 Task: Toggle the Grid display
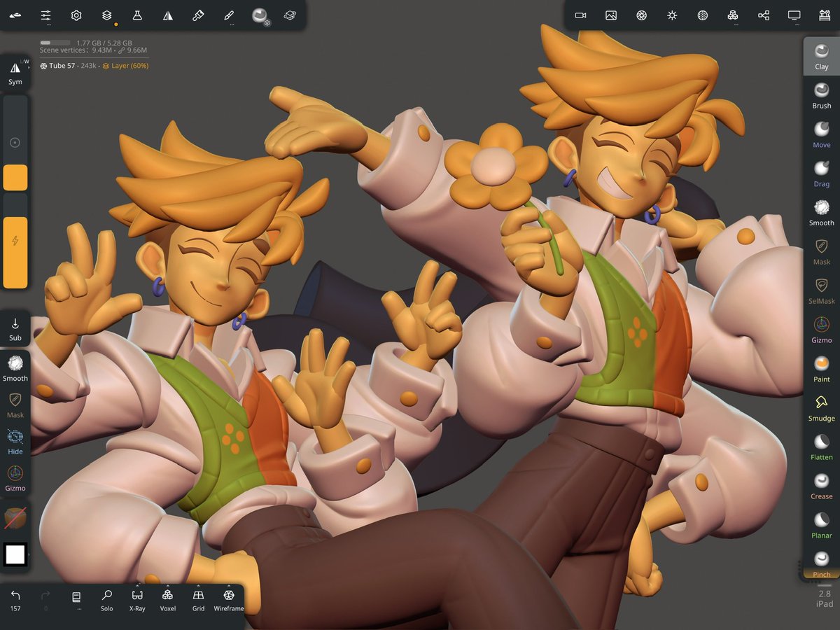pyautogui.click(x=198, y=600)
